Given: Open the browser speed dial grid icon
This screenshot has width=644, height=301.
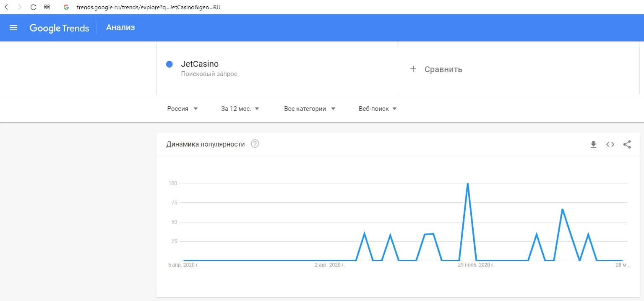Looking at the screenshot, I should click(47, 7).
